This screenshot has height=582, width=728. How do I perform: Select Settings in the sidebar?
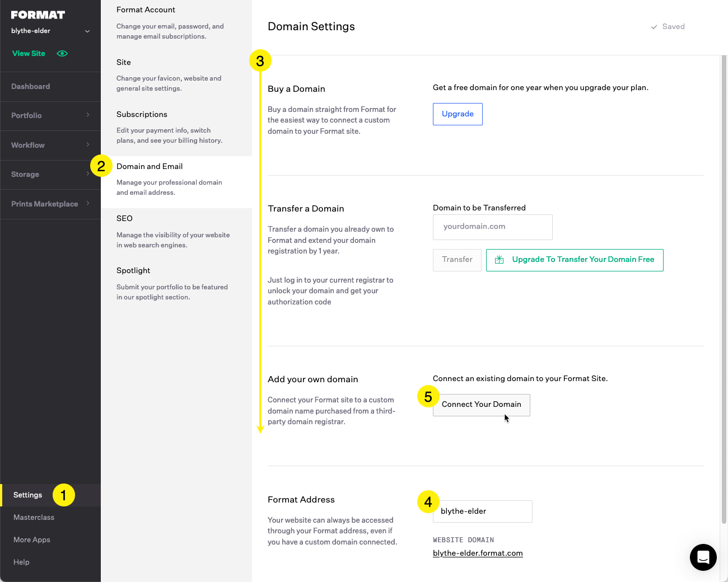click(28, 495)
